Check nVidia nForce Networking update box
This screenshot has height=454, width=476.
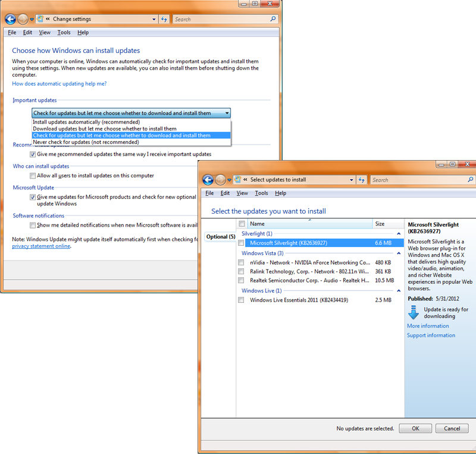(241, 262)
